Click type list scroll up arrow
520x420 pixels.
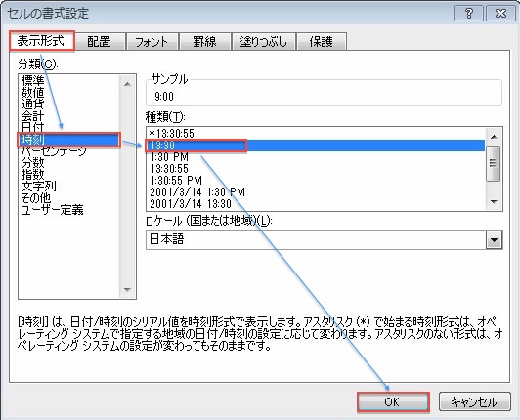tap(494, 137)
